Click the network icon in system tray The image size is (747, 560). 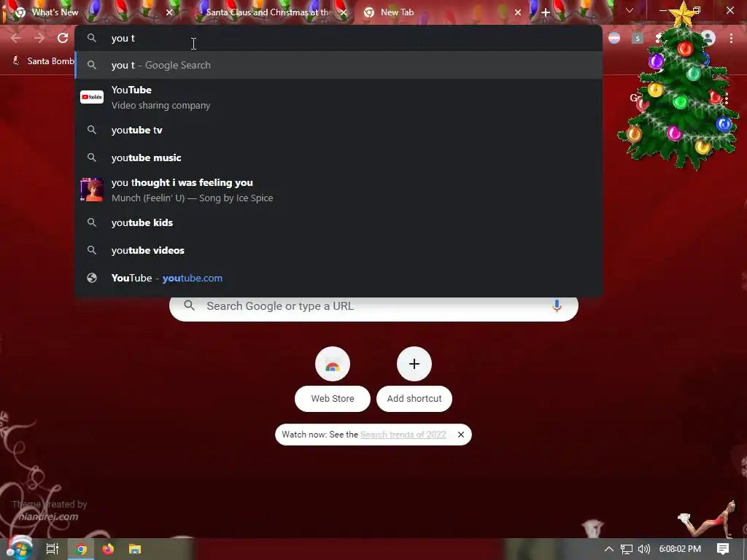(x=627, y=549)
